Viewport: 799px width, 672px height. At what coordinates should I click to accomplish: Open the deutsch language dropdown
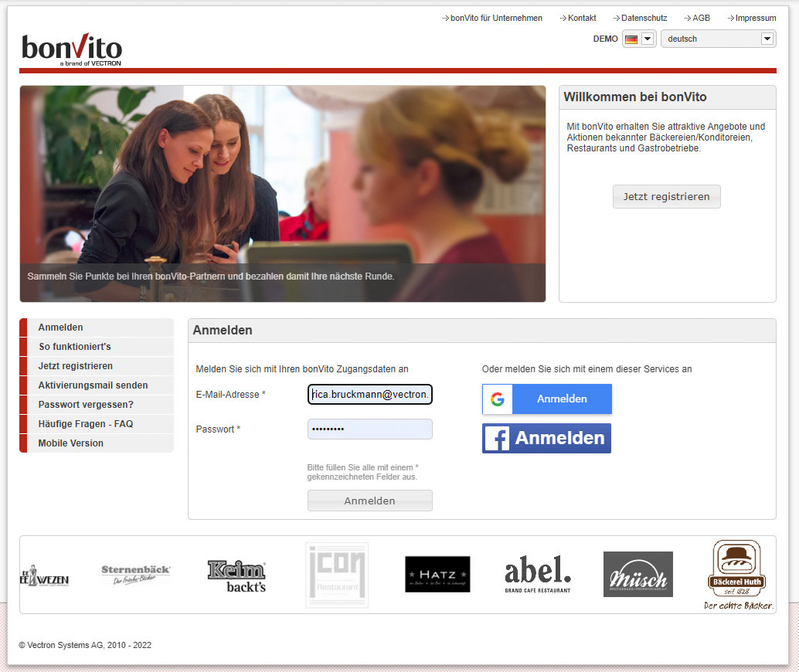718,39
